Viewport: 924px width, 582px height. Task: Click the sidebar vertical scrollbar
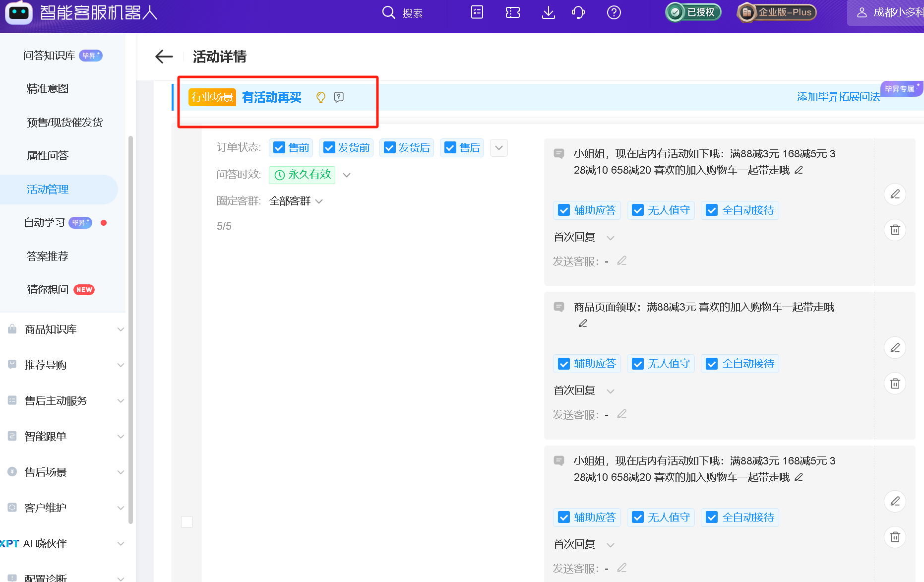tap(130, 329)
